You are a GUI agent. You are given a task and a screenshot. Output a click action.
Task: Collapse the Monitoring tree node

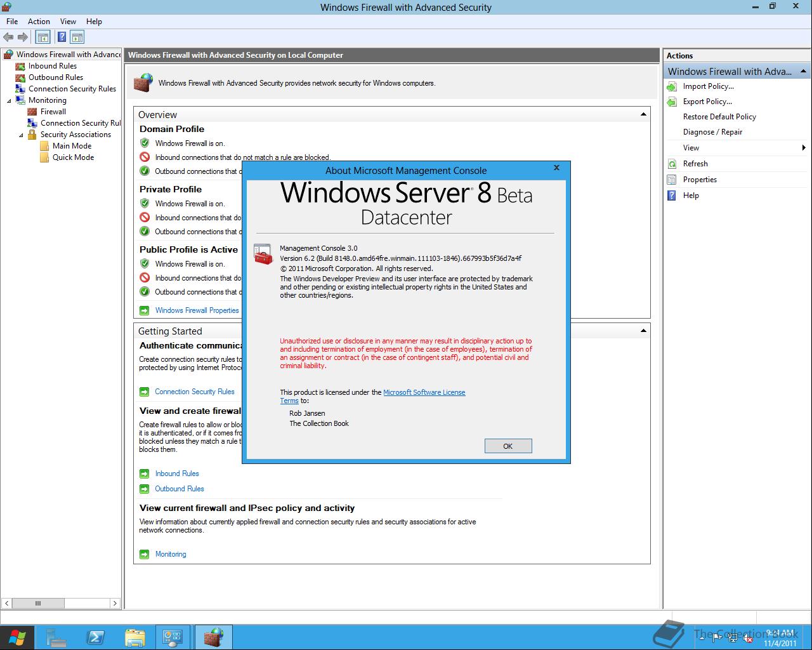click(9, 100)
